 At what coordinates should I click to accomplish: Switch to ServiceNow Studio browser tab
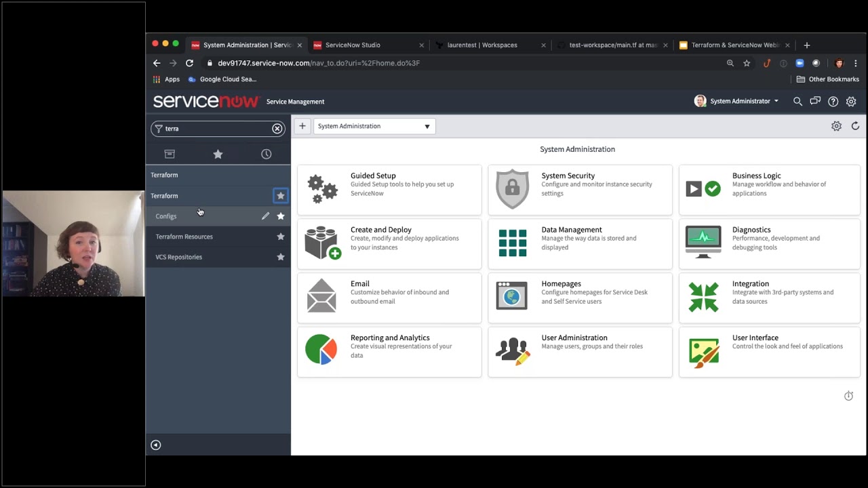click(367, 45)
